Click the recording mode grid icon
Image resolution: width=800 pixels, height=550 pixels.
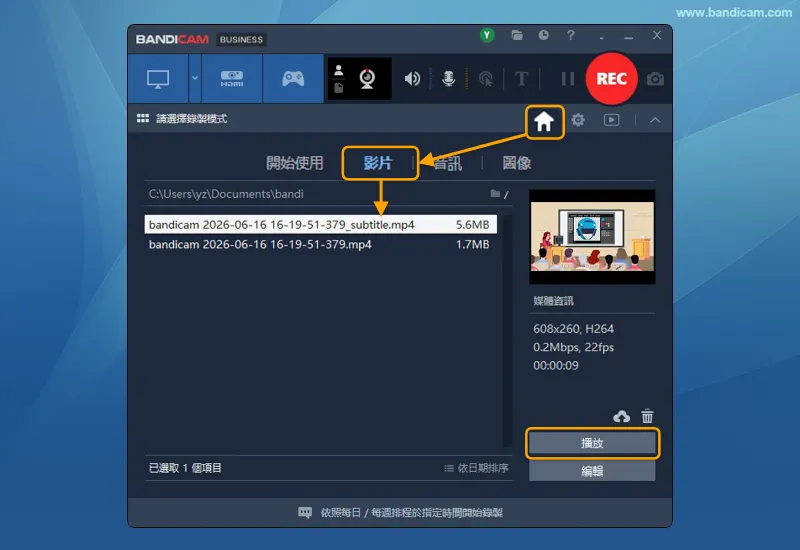(x=143, y=118)
